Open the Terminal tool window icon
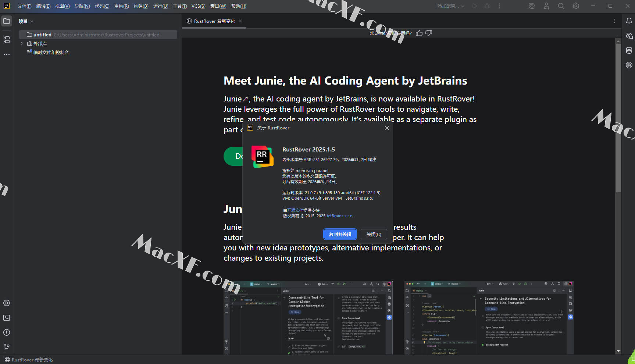 (7, 318)
